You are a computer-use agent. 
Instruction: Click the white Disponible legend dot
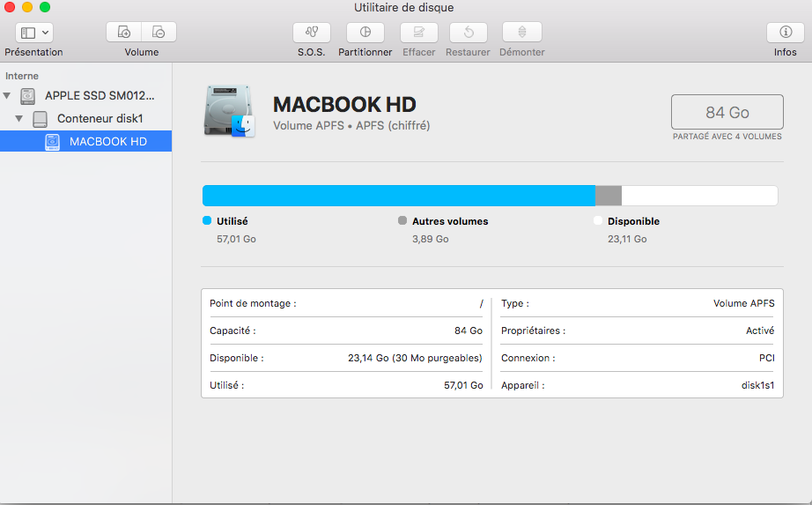click(598, 220)
